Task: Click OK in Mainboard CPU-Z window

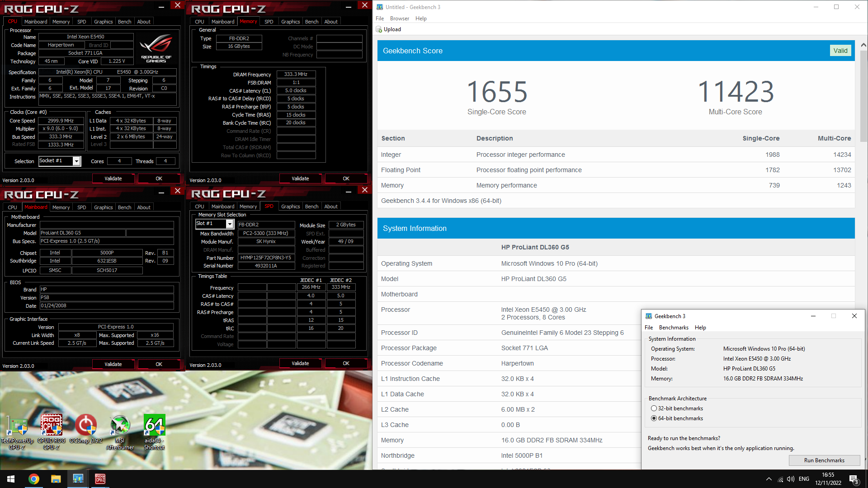Action: pos(159,364)
